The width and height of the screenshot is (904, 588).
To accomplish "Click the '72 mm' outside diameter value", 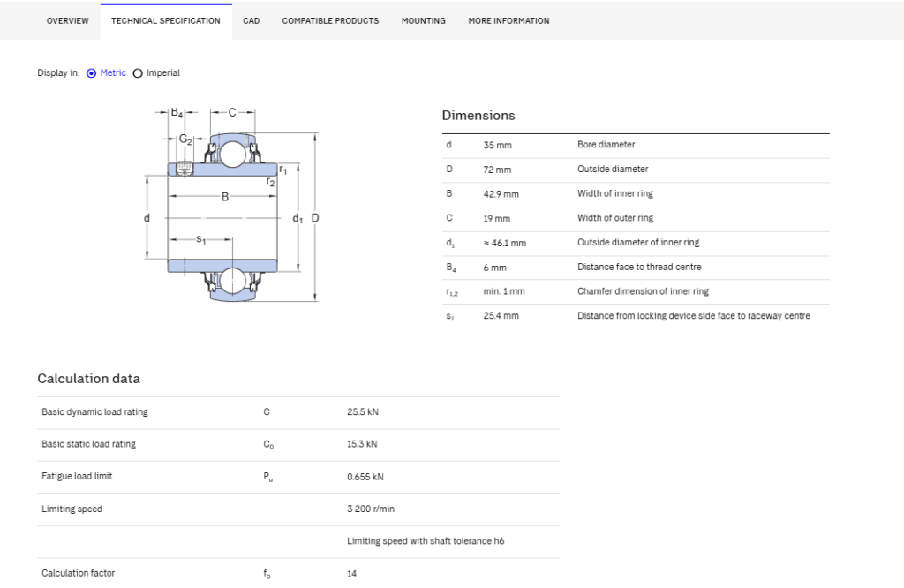I will pyautogui.click(x=497, y=170).
